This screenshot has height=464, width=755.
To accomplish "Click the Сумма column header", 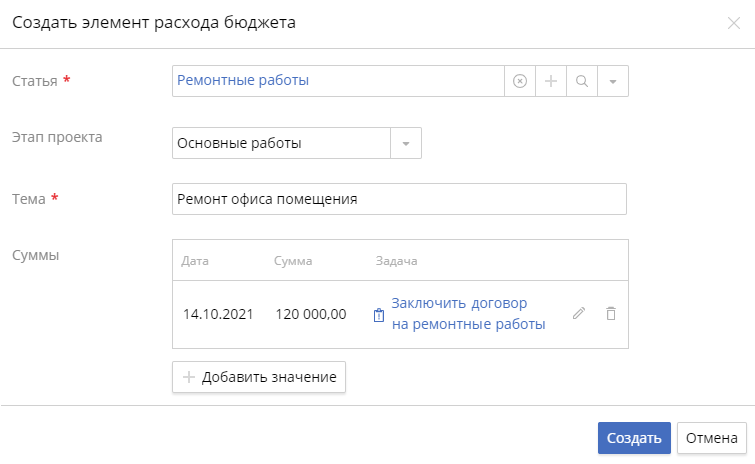I will click(x=293, y=261).
